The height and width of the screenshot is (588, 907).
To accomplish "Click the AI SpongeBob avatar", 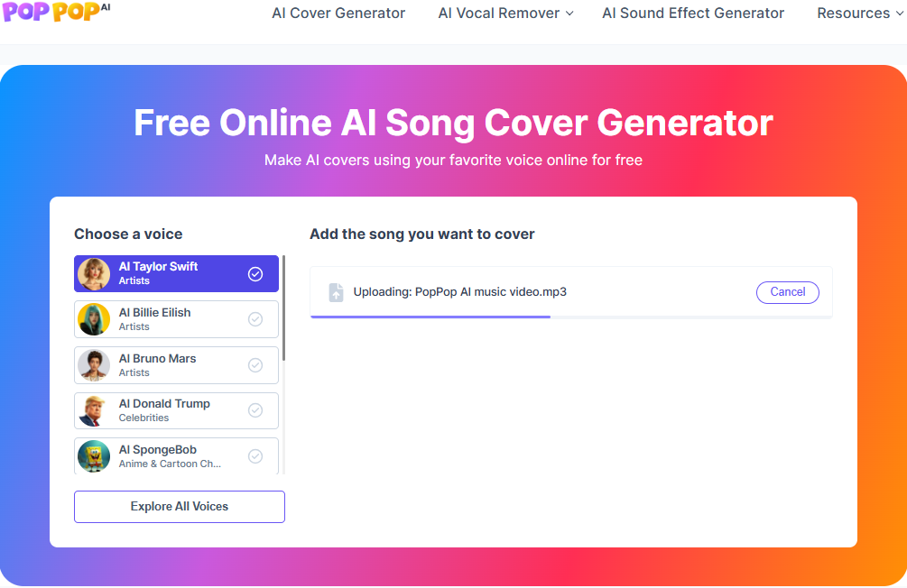I will [x=94, y=456].
